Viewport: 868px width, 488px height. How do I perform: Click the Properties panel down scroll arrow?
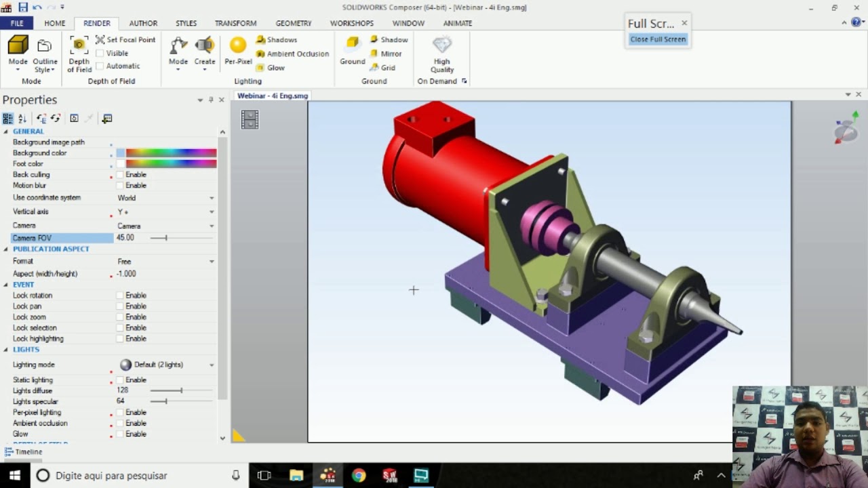tap(222, 439)
